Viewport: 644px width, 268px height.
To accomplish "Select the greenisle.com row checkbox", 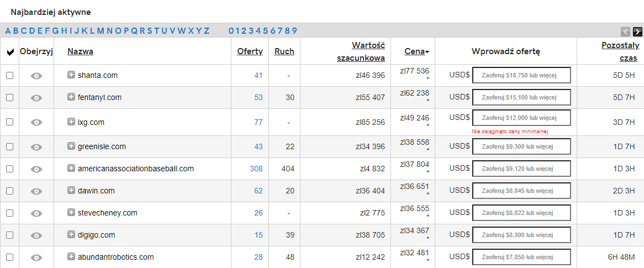I will pos(10,147).
